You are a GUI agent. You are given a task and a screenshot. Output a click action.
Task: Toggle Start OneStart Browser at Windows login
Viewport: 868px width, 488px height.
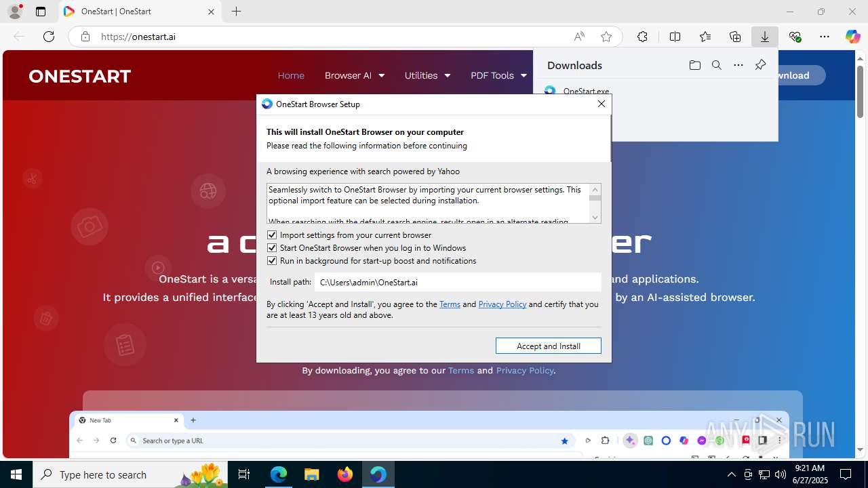(272, 248)
